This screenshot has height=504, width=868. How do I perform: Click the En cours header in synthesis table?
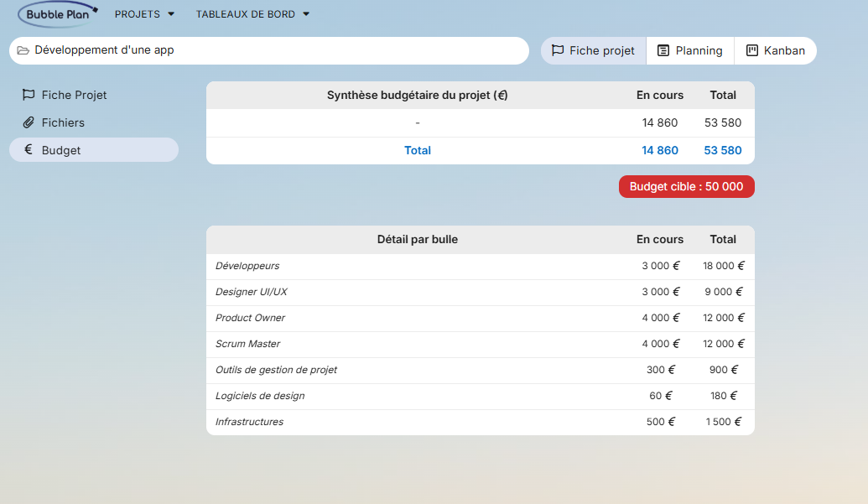pos(660,95)
